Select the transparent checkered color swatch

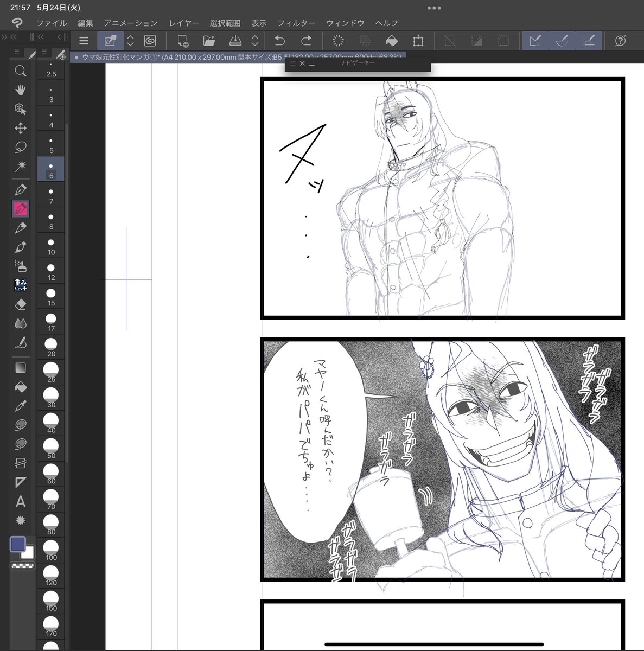(22, 566)
